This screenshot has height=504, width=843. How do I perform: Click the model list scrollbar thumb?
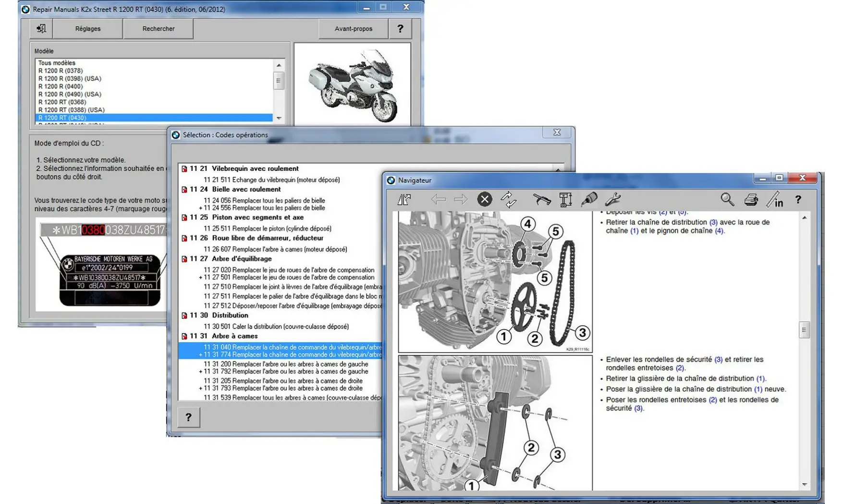pyautogui.click(x=279, y=81)
